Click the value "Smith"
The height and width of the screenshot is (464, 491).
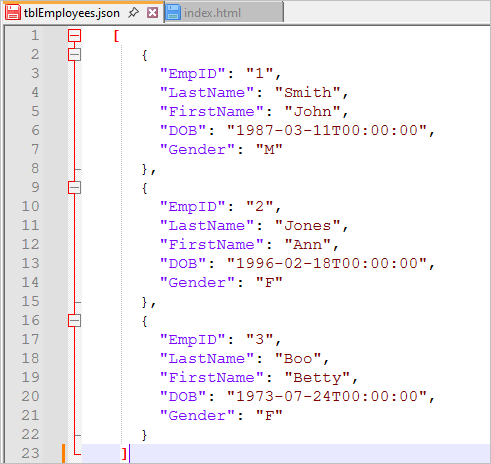click(x=308, y=93)
